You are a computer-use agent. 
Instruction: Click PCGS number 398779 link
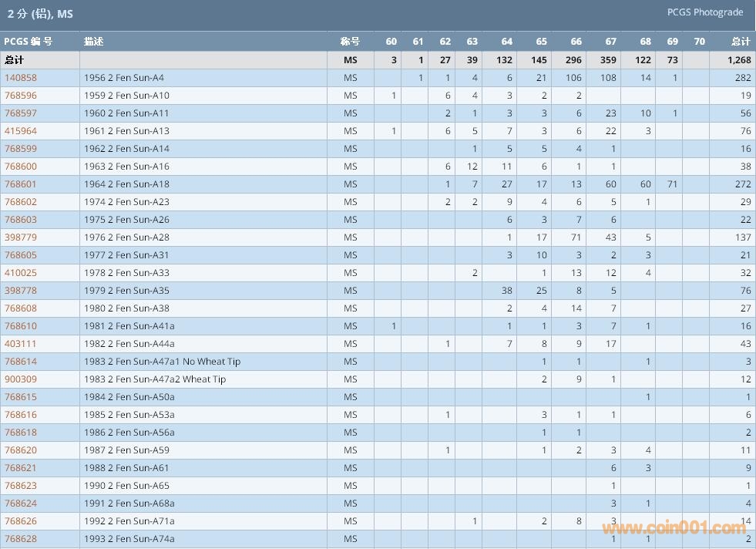click(x=21, y=237)
